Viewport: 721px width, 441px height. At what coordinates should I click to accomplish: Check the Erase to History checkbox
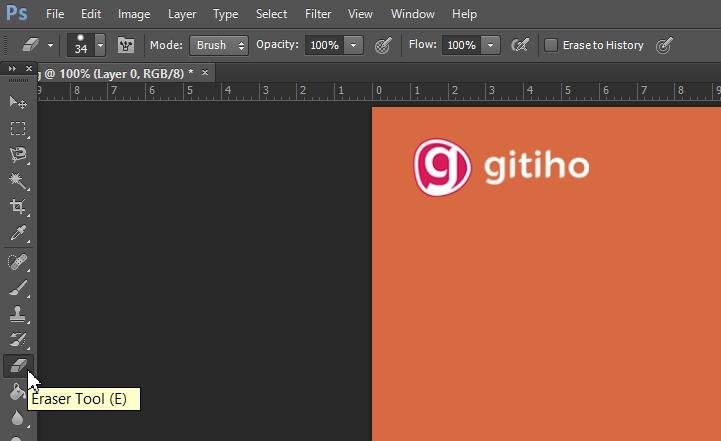pyautogui.click(x=551, y=45)
